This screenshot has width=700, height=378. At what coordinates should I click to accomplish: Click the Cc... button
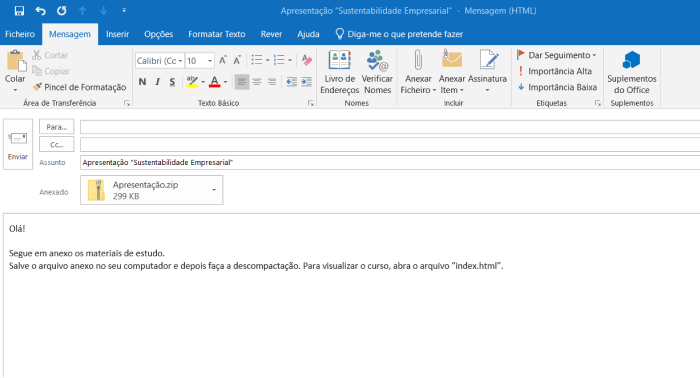pos(57,145)
